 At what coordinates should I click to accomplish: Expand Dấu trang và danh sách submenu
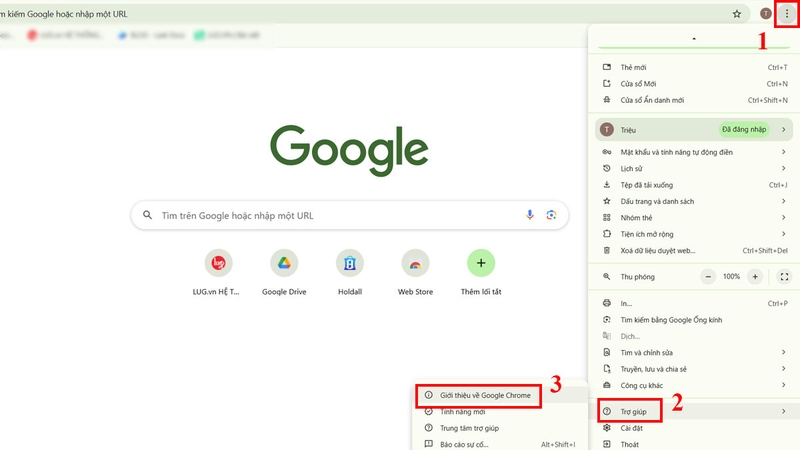(x=694, y=201)
